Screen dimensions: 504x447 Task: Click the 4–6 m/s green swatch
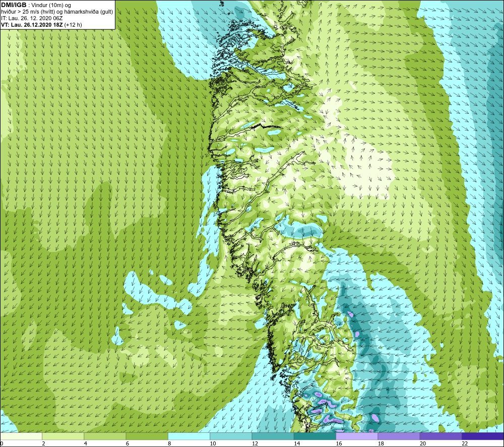pos(105,436)
